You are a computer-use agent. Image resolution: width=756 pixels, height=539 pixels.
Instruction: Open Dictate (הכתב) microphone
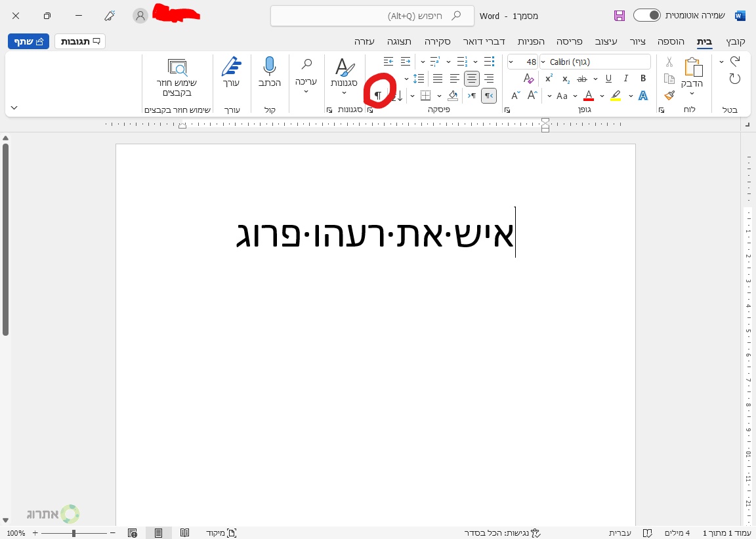tap(270, 72)
